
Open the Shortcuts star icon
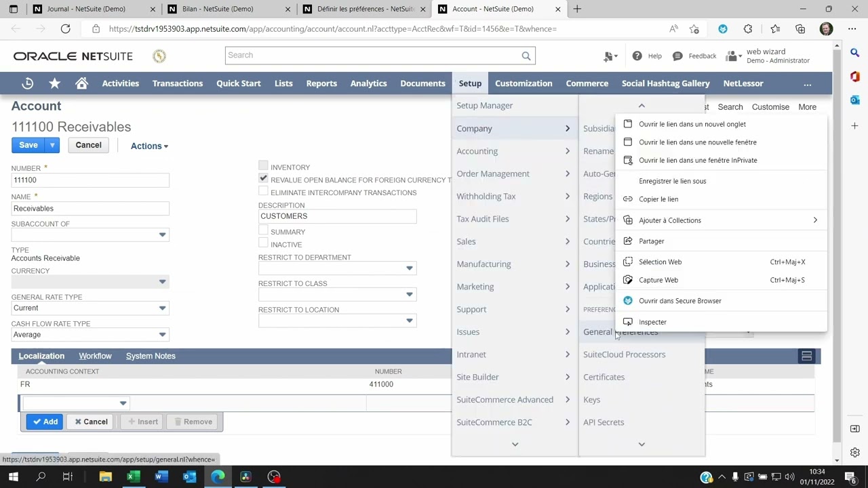(54, 83)
